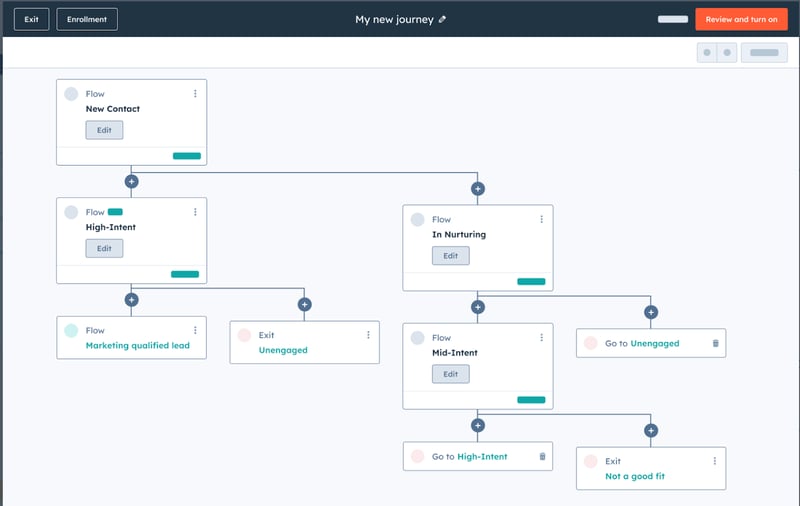
Task: Click the teal badge on High-Intent card footer
Action: [185, 274]
